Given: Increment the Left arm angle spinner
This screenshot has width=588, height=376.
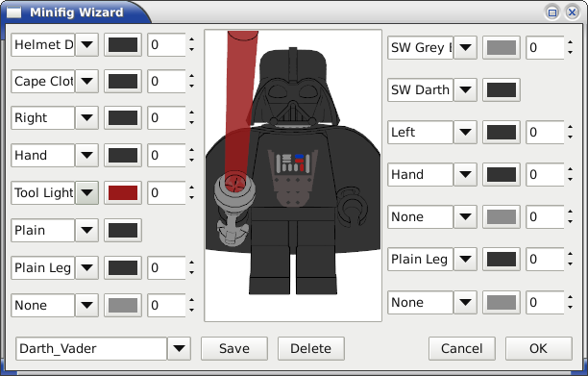Looking at the screenshot, I should click(x=570, y=127).
